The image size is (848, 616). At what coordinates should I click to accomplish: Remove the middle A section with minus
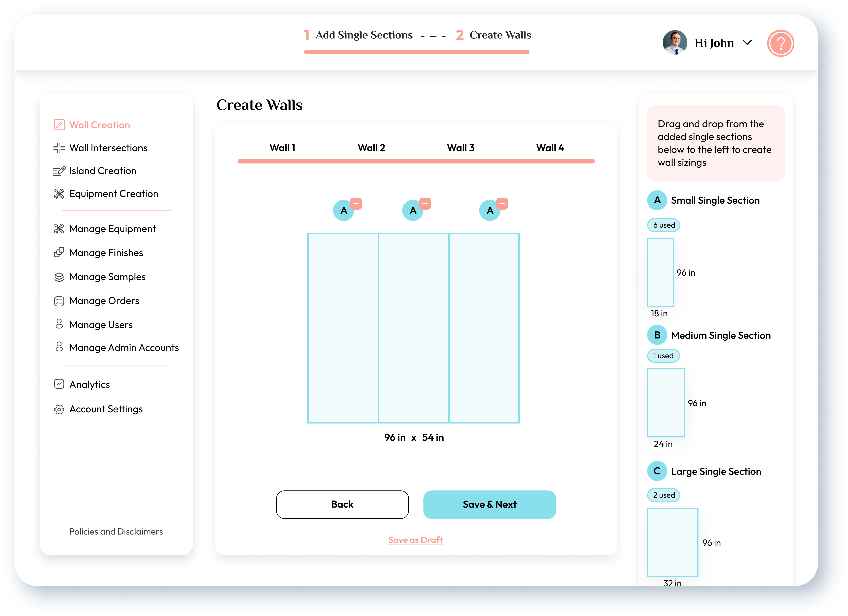425,204
